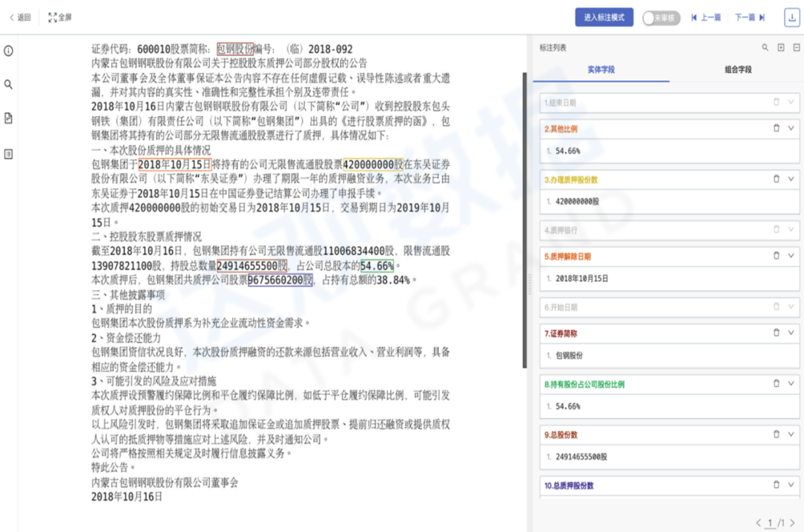Open the search icon in left sidebar
Viewport: 804px width, 532px height.
coord(9,85)
